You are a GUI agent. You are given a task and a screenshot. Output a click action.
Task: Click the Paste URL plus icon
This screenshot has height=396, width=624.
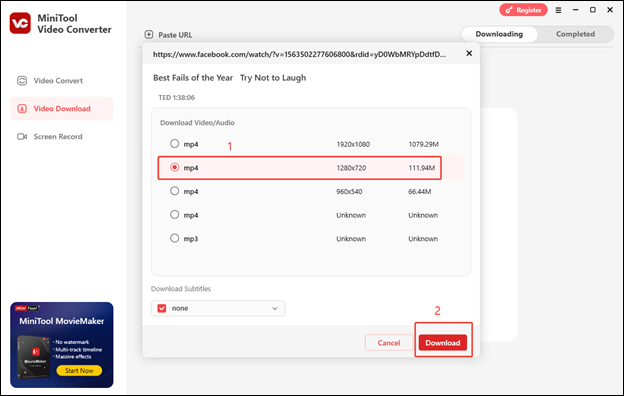point(149,35)
